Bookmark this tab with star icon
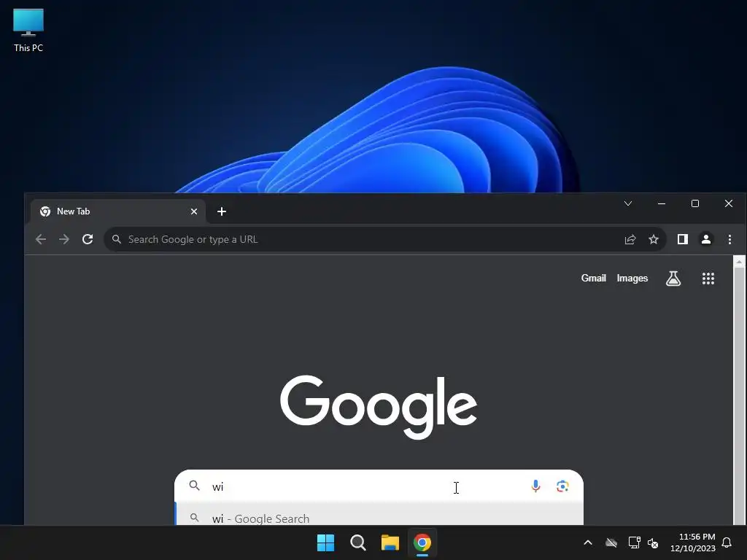The width and height of the screenshot is (747, 560). pyautogui.click(x=654, y=239)
